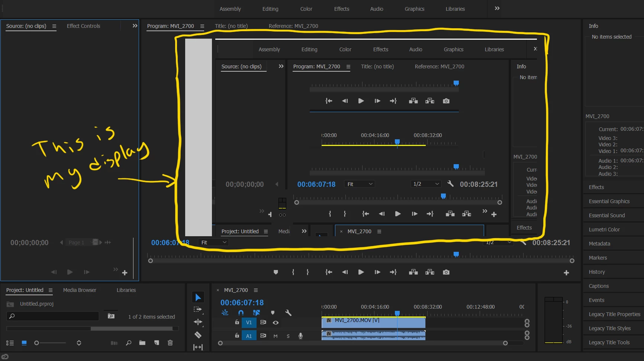The image size is (644, 361).
Task: Switch Project panel to Icon View
Action: 24,343
